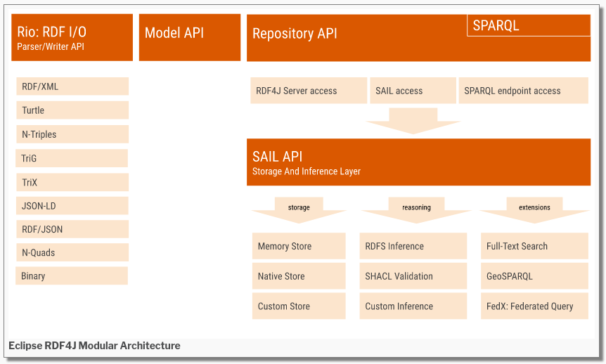The width and height of the screenshot is (606, 364).
Task: Choose SPARQL endpoint access box
Action: (x=524, y=91)
